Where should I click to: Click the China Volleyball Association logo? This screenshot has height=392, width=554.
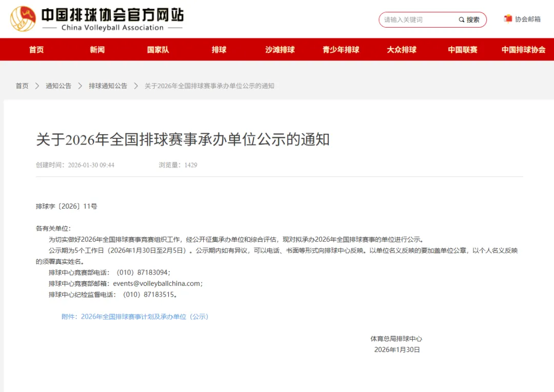(x=23, y=18)
